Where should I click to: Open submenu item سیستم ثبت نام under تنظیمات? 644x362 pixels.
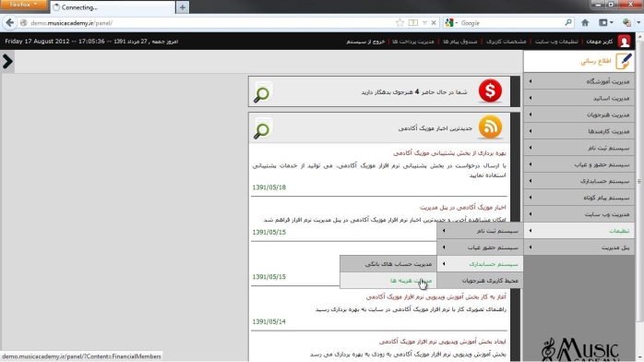(x=480, y=231)
